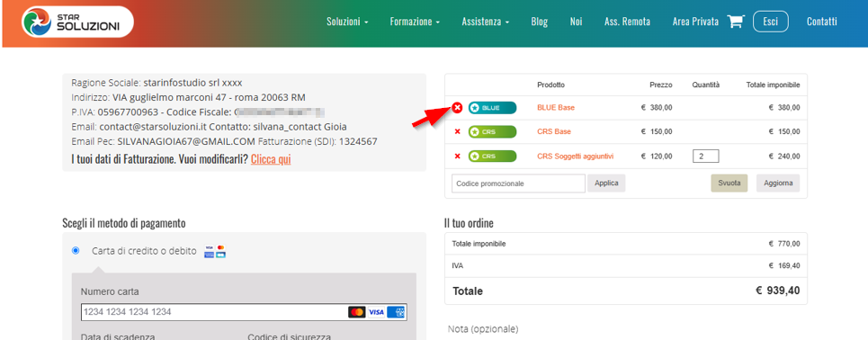This screenshot has width=868, height=340.
Task: Remove CRS Soggetti aggiuntivi from cart
Action: [x=457, y=157]
